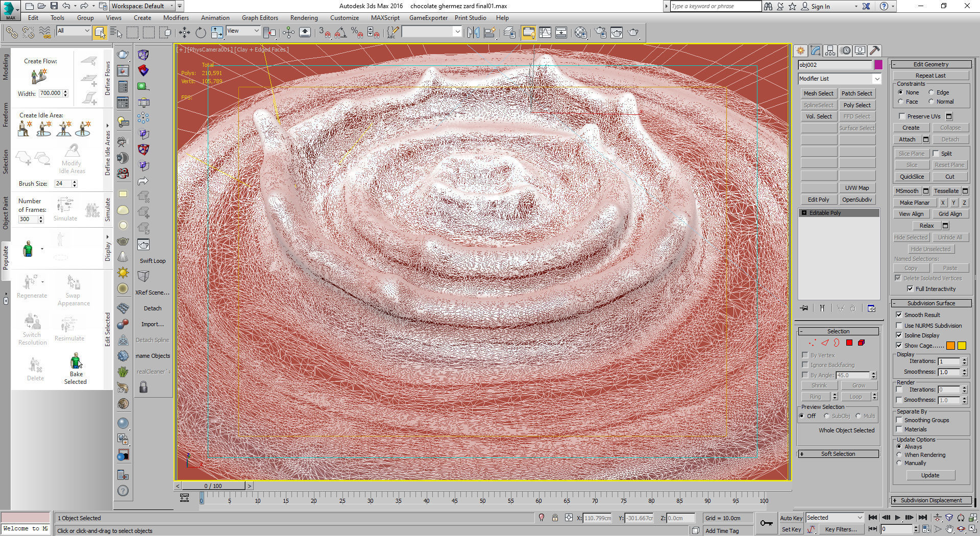Activate the Select and Move tool
This screenshot has width=980, height=536.
click(x=184, y=33)
